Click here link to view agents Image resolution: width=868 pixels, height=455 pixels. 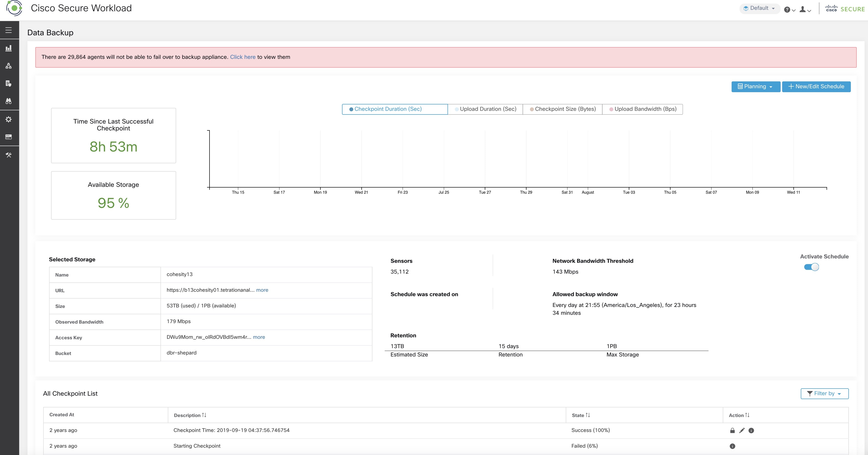[x=243, y=57]
